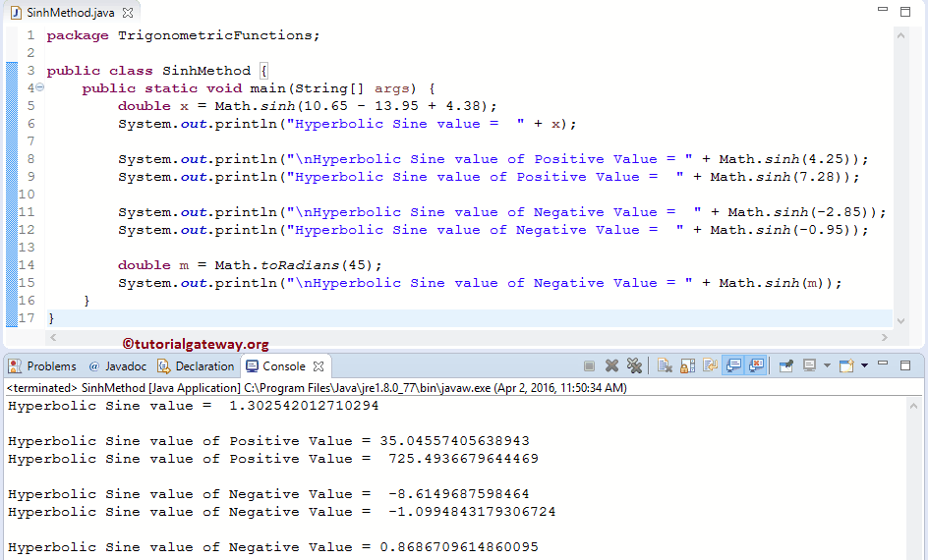Click line number 10 in the gutter
The height and width of the screenshot is (560, 928).
[x=27, y=195]
